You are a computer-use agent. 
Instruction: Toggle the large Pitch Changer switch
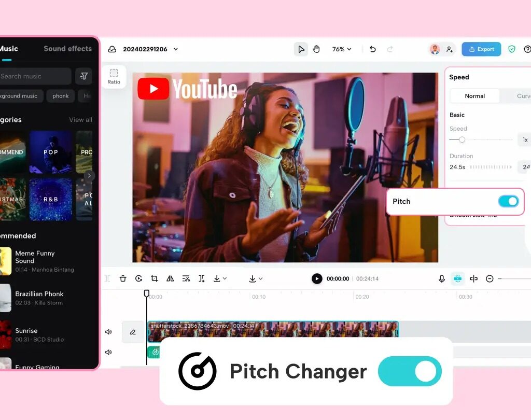[x=410, y=371]
